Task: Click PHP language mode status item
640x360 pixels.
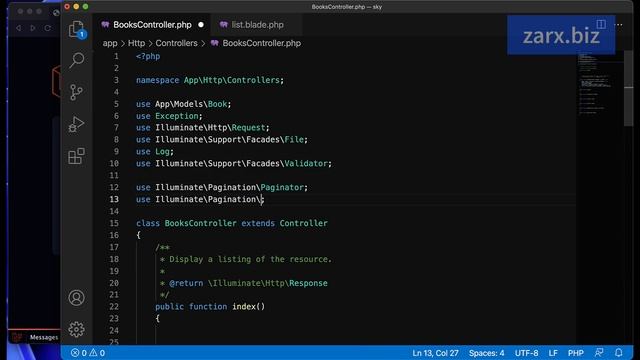Action: point(576,353)
